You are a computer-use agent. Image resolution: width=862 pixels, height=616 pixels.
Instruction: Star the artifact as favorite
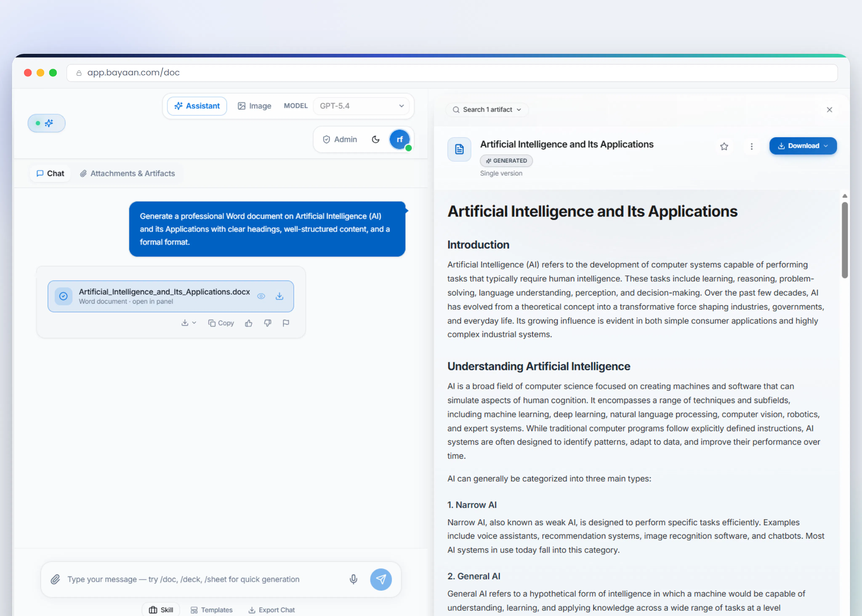pos(724,146)
